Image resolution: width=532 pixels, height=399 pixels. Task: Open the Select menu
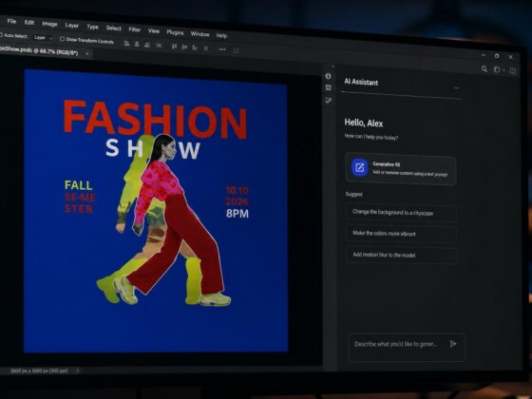click(113, 28)
